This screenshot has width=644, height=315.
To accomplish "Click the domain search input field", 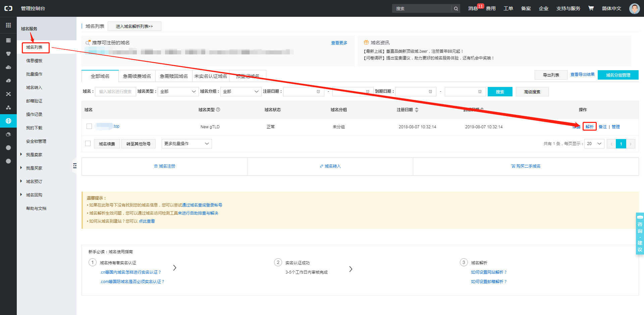I will tap(115, 91).
